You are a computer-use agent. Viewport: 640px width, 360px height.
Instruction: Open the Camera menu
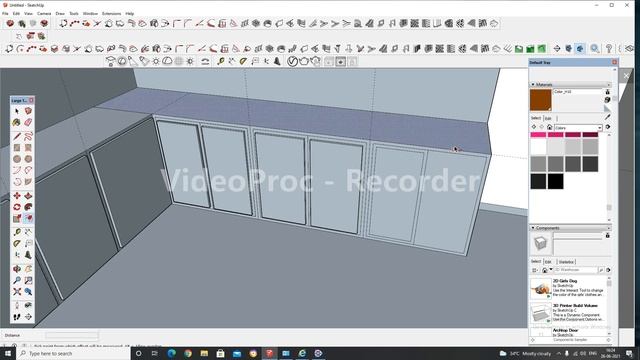44,13
